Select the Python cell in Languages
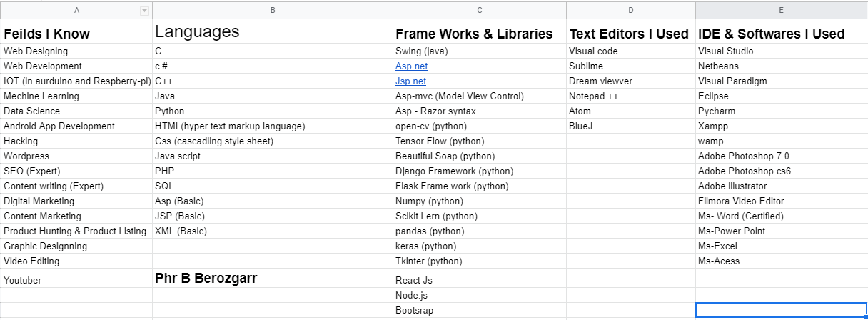Viewport: 868px width, 320px height. pos(273,111)
